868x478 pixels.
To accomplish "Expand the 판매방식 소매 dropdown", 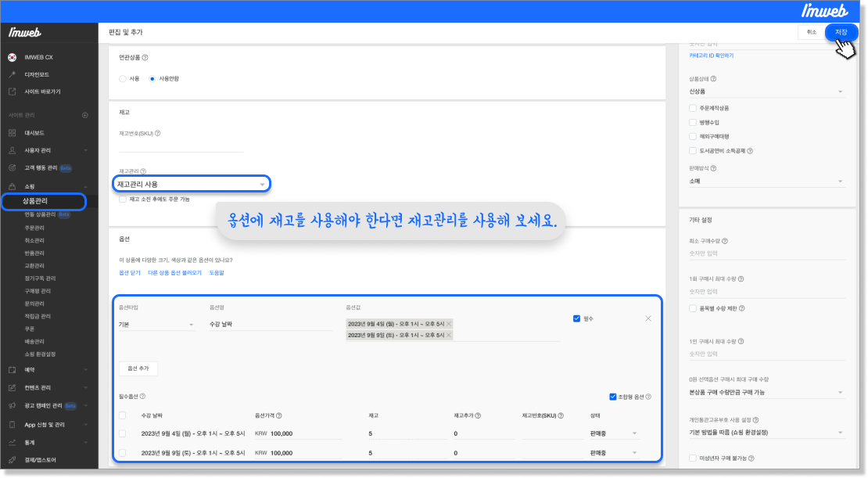I will pos(766,181).
